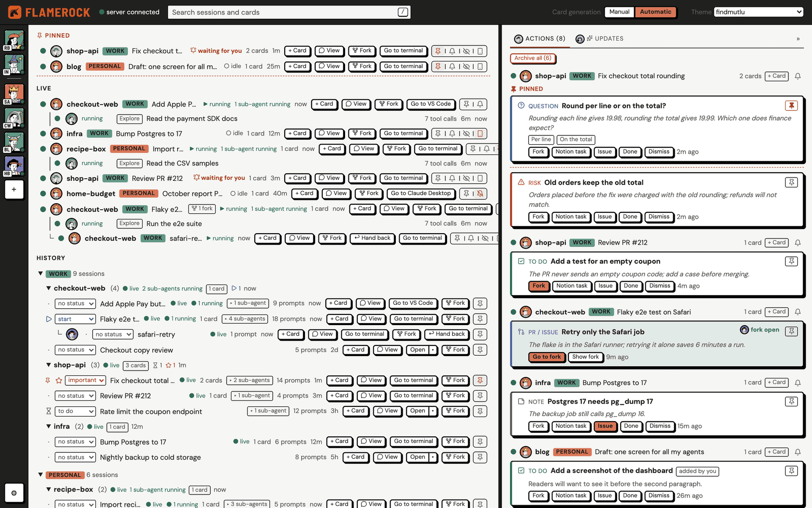
Task: Open the Theme dropdown
Action: click(759, 12)
